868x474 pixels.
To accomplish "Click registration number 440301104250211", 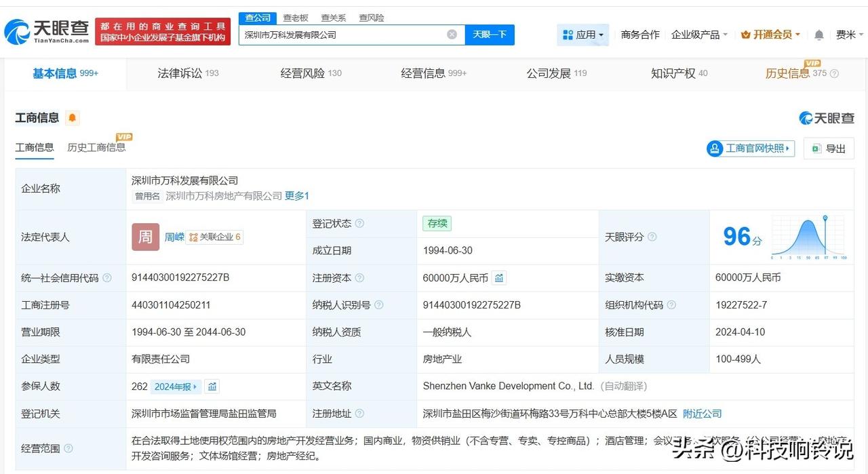I will (171, 305).
